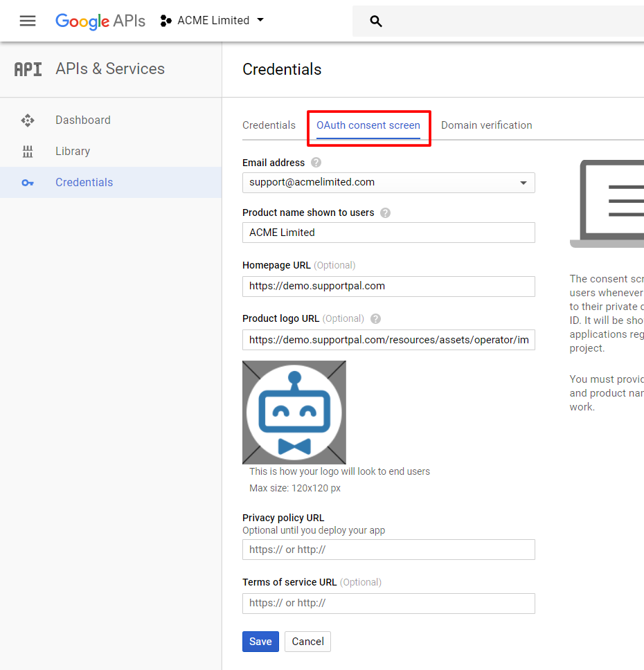Open the Domain verification tab
Image resolution: width=644 pixels, height=670 pixels.
pyautogui.click(x=487, y=125)
